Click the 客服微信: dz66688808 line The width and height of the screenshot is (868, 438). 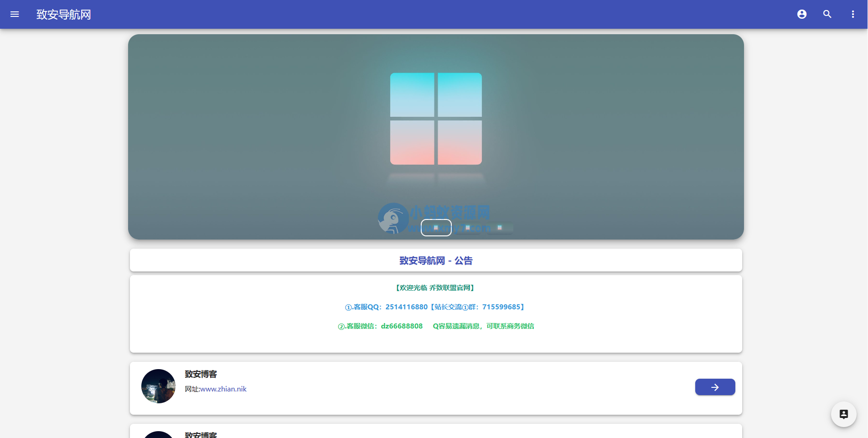tap(436, 326)
